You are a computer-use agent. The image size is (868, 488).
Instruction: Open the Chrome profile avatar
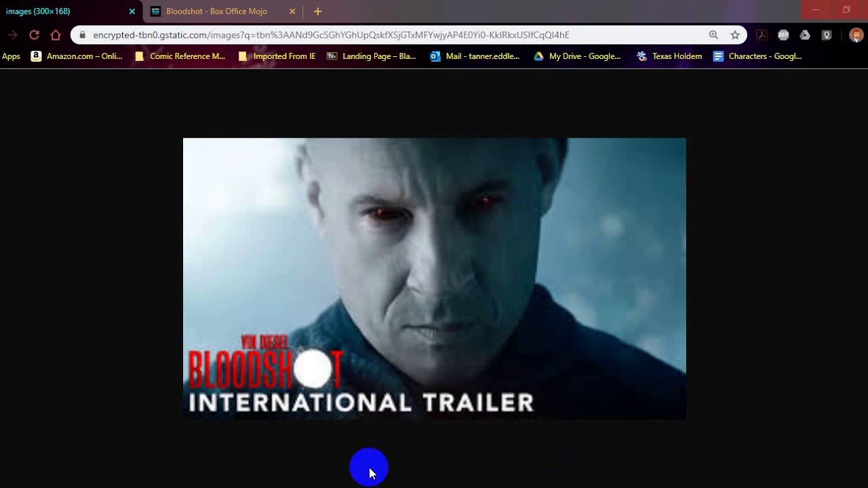coord(856,35)
